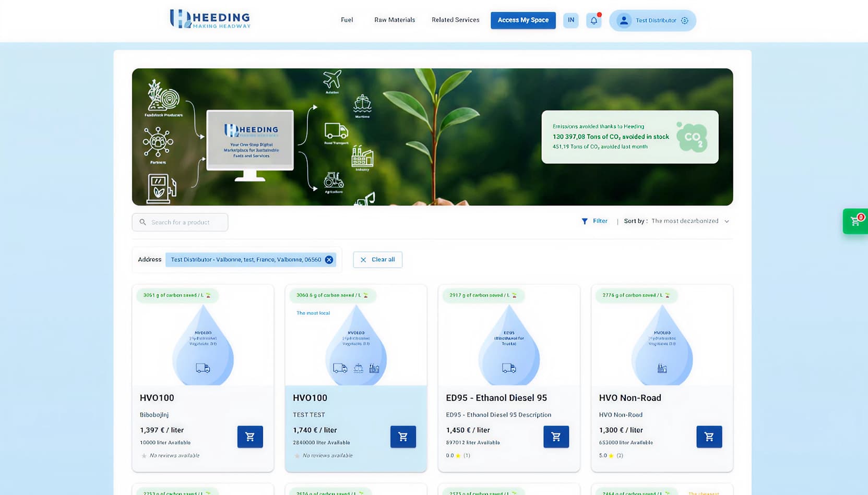Click the Clear all button
The width and height of the screenshot is (868, 495).
(378, 260)
